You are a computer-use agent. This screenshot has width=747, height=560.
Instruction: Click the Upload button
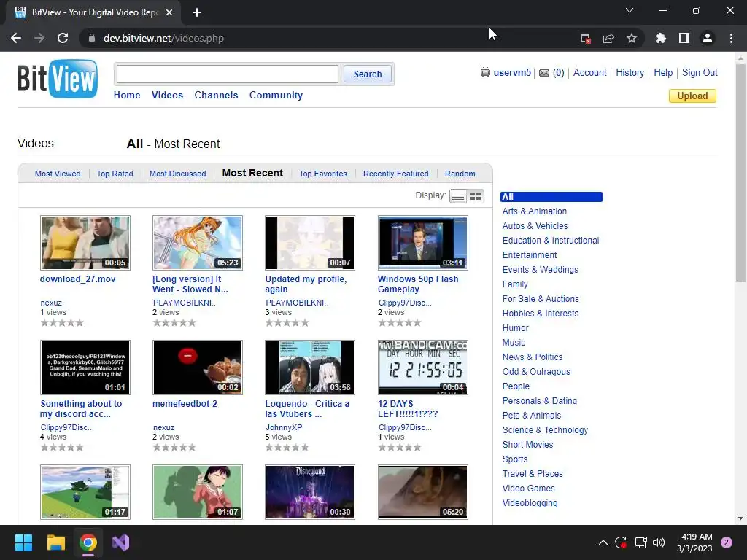tap(692, 96)
